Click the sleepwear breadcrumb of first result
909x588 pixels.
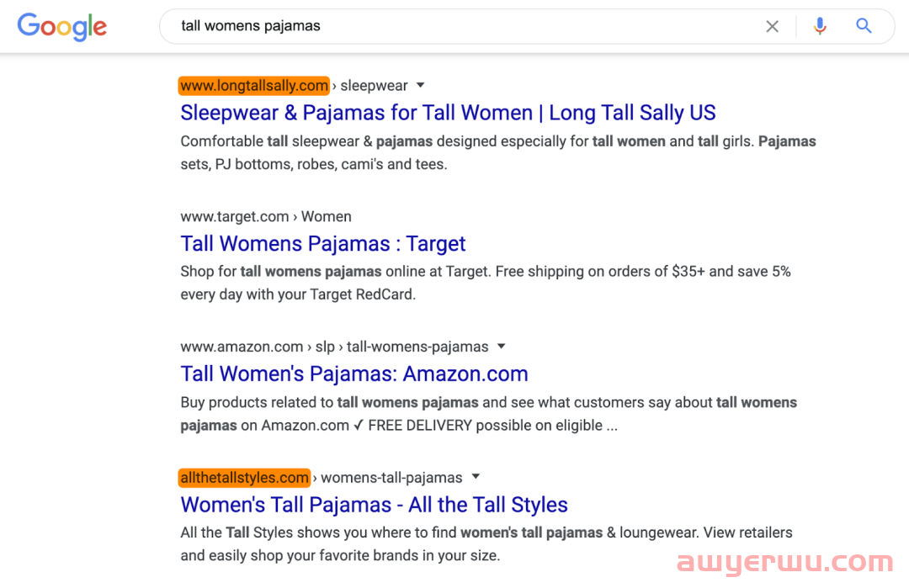pos(374,86)
